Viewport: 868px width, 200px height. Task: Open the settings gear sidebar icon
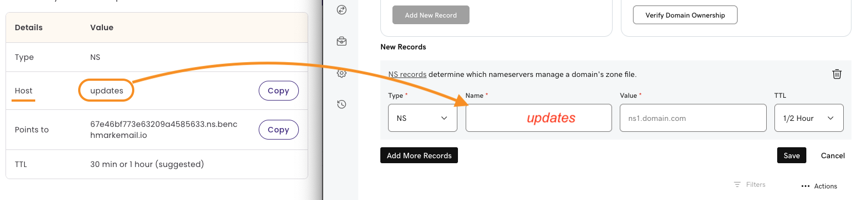(x=342, y=73)
